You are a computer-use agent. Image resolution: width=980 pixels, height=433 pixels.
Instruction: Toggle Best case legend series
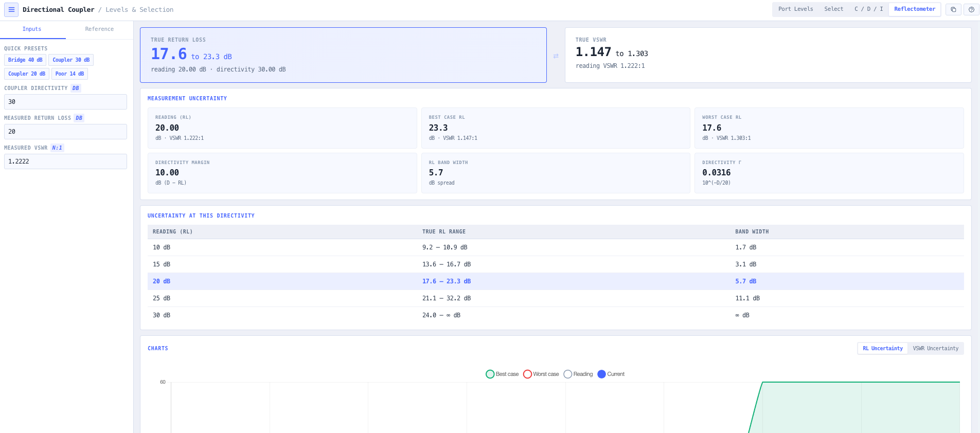[x=502, y=374]
